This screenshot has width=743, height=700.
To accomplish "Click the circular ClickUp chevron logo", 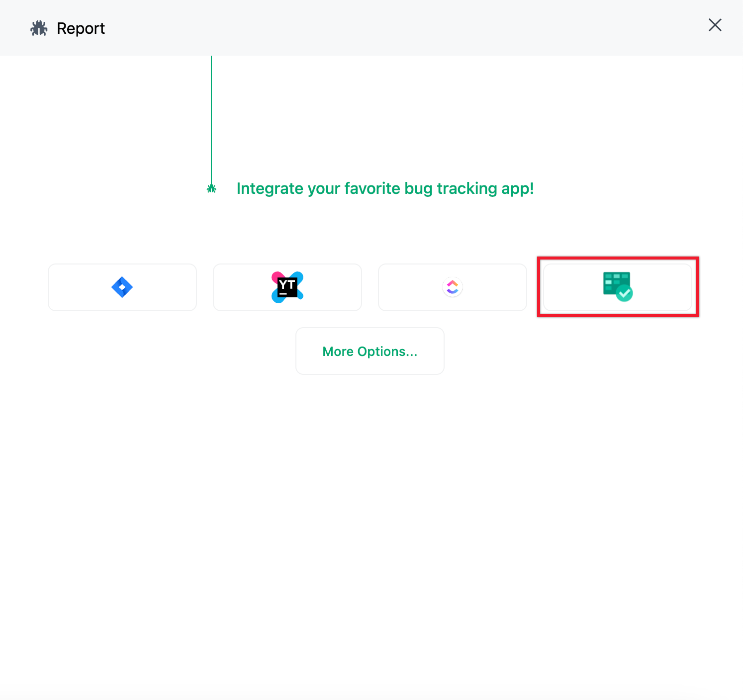I will coord(452,287).
